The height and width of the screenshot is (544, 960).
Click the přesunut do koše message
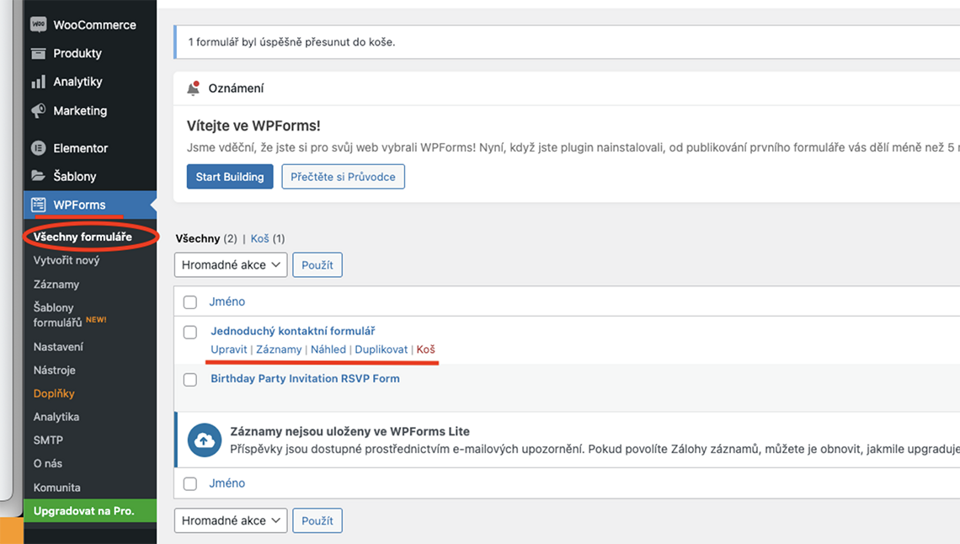291,42
